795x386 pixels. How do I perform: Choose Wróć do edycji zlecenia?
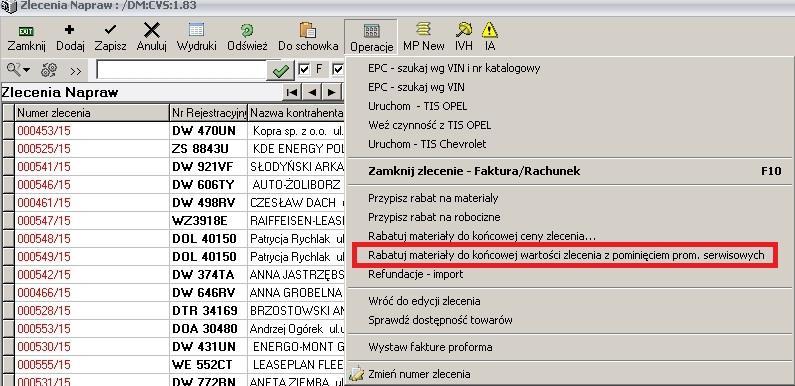coord(424,301)
